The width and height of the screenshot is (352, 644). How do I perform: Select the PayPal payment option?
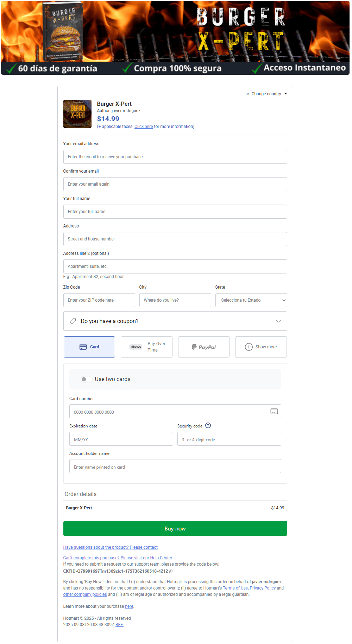click(x=203, y=347)
